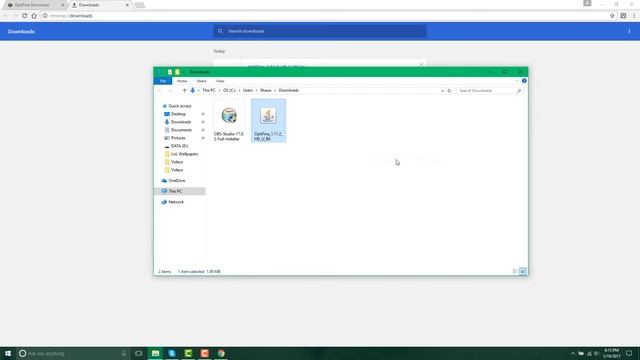The height and width of the screenshot is (360, 640).
Task: Select the OptiFine jar file
Action: (x=268, y=121)
